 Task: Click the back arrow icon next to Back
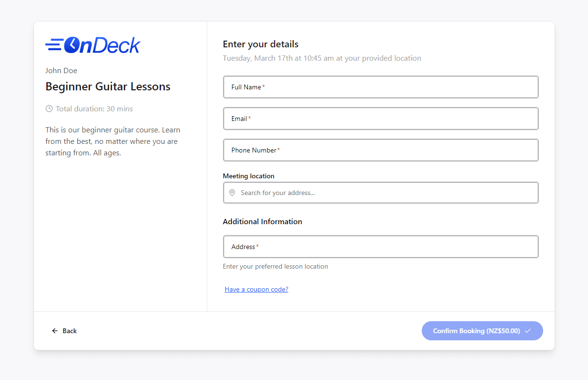pyautogui.click(x=54, y=331)
